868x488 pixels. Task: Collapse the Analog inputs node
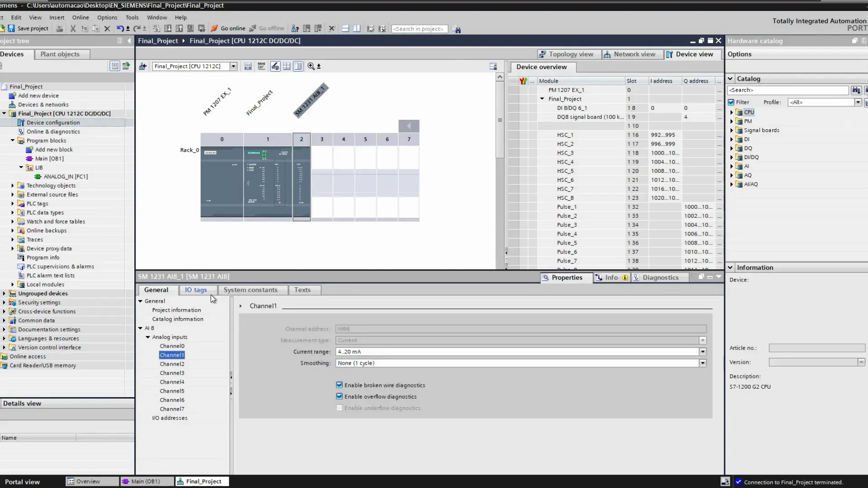[x=148, y=337]
